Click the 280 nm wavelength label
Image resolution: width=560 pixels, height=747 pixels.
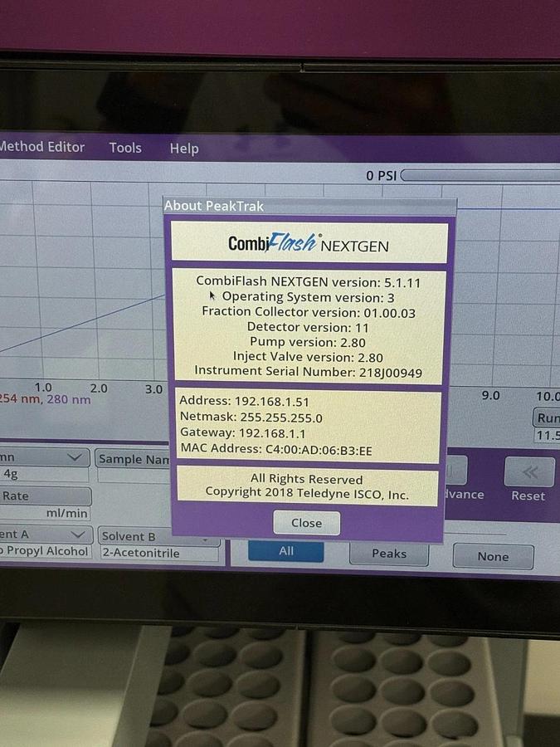pyautogui.click(x=69, y=399)
